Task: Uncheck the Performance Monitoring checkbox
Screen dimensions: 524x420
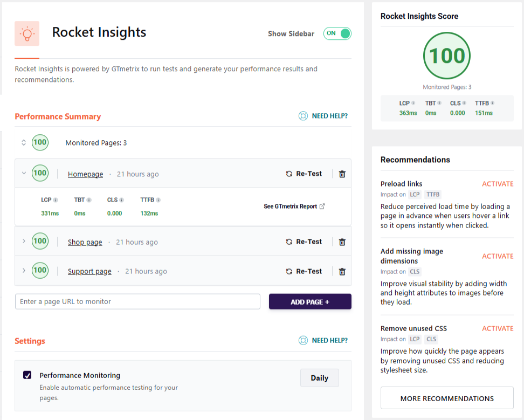Action: pyautogui.click(x=27, y=375)
